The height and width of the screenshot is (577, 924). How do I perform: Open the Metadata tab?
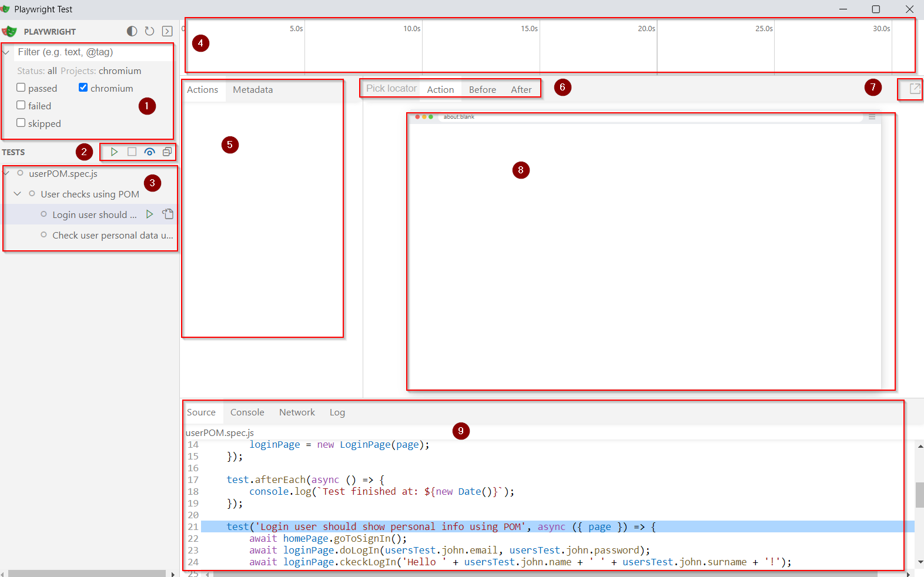click(x=253, y=90)
